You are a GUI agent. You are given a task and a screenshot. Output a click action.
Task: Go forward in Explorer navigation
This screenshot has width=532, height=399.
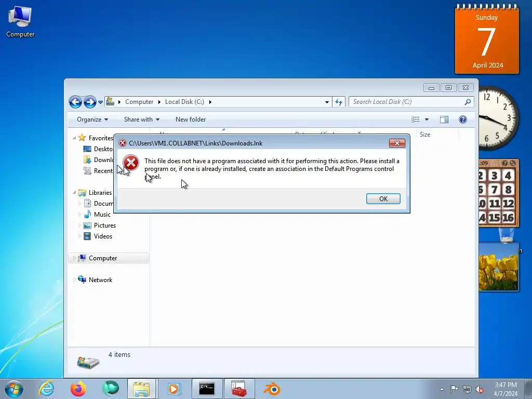(90, 102)
